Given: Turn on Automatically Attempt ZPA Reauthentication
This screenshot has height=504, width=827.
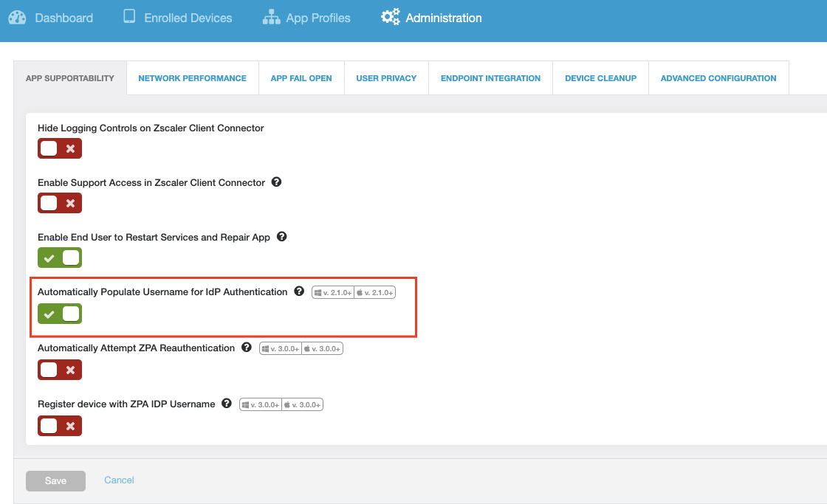Looking at the screenshot, I should [x=60, y=370].
